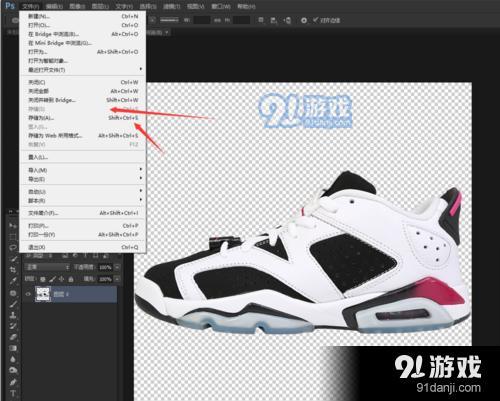Open path operations in the options bar
The height and width of the screenshot is (401, 500).
(x=261, y=20)
